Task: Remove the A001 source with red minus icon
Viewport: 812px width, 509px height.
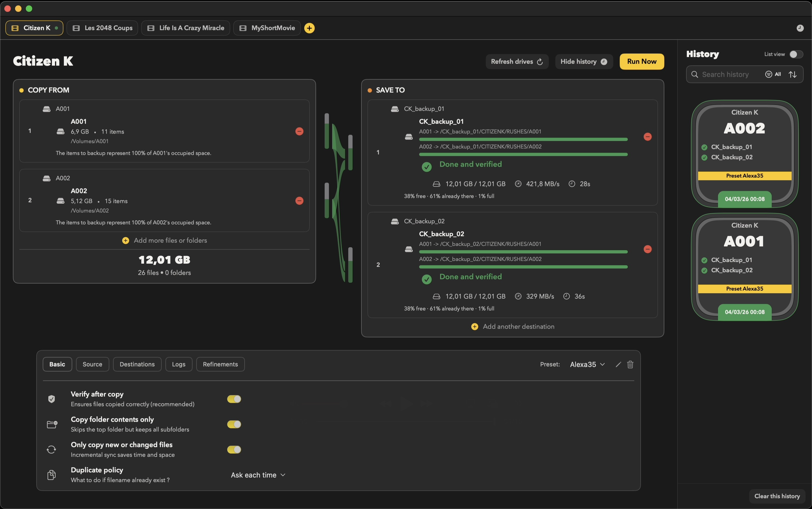Action: [299, 131]
